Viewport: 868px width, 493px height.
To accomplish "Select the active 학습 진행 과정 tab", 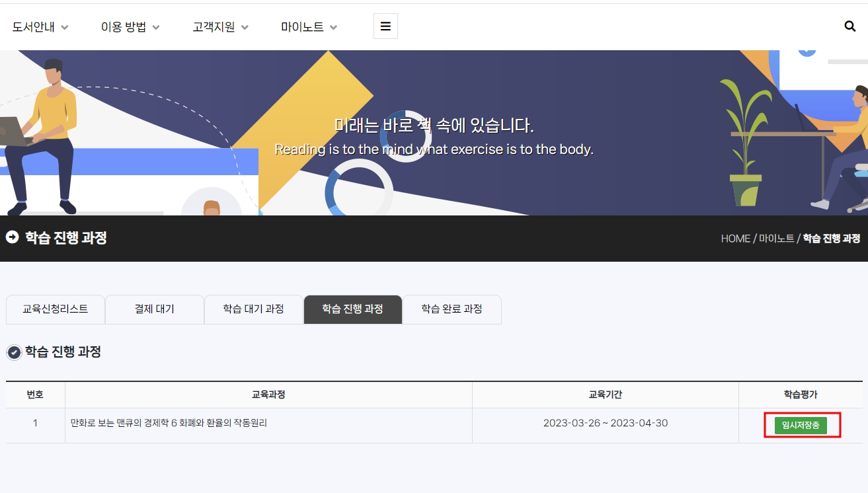I will pyautogui.click(x=353, y=309).
